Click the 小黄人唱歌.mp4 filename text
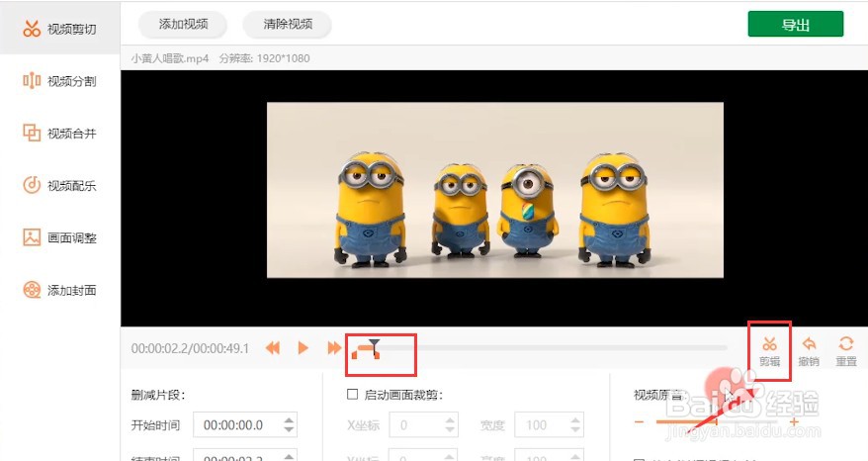Viewport: 868px width, 461px height. [x=170, y=58]
